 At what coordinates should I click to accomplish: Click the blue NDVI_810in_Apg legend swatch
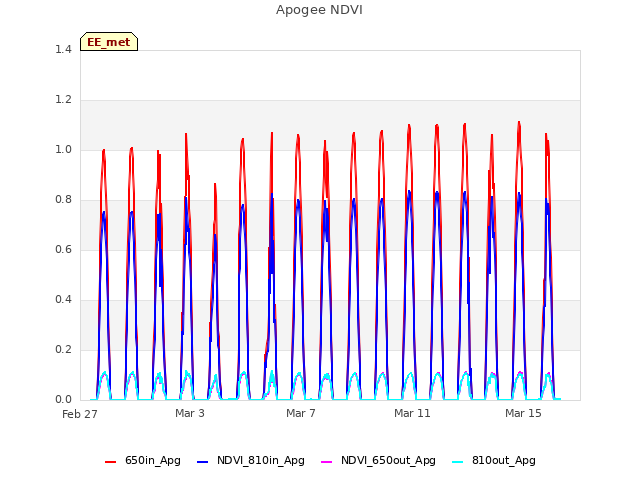(x=202, y=462)
